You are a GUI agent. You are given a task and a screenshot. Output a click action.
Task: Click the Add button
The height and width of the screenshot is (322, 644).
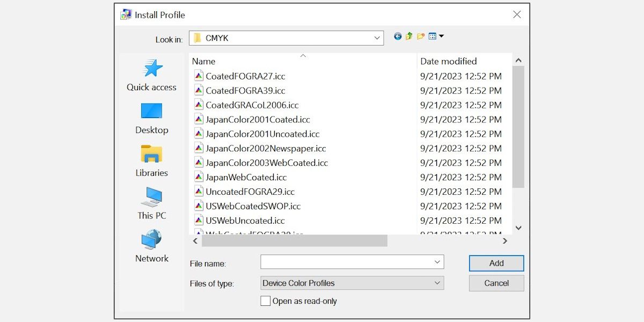coord(496,263)
